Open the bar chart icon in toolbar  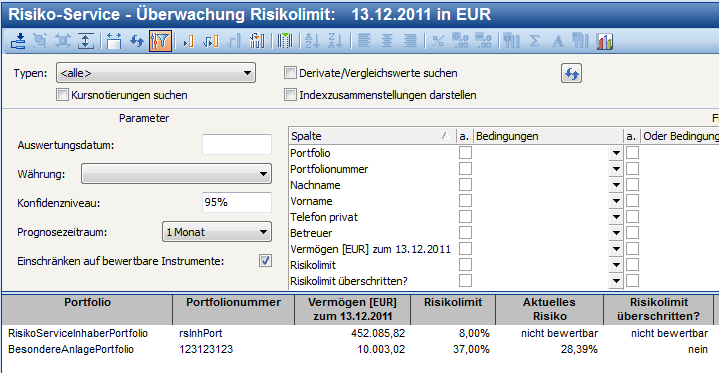pos(605,41)
